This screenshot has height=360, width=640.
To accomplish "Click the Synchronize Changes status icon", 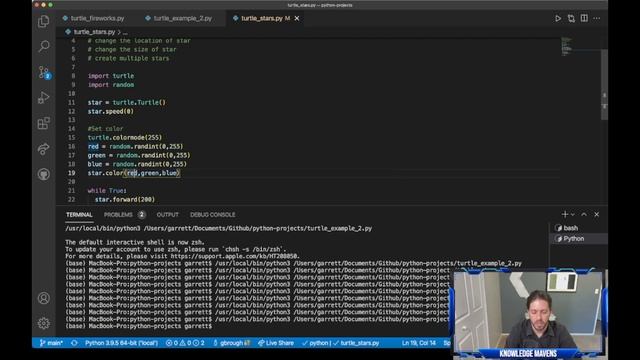I will [x=74, y=343].
